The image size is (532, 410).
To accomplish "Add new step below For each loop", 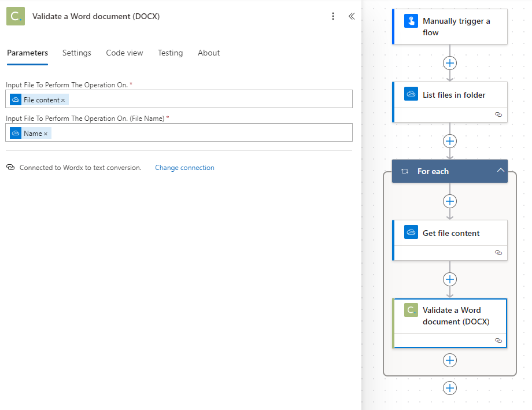I will tap(450, 388).
